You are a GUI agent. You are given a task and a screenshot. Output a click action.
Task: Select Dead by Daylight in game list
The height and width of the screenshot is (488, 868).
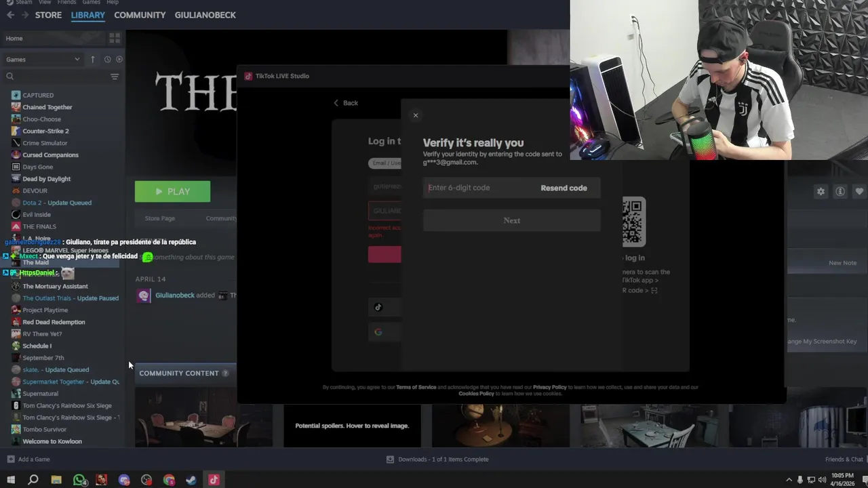[x=46, y=179]
